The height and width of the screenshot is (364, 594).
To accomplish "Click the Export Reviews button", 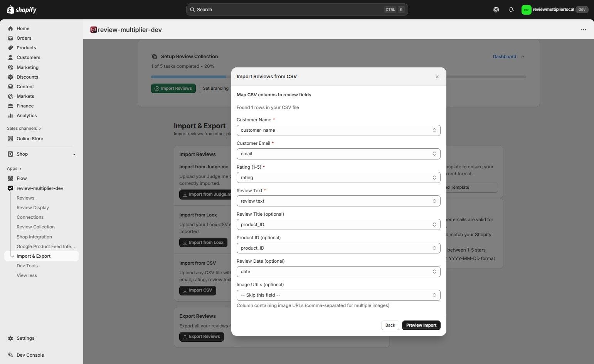I will click(201, 337).
